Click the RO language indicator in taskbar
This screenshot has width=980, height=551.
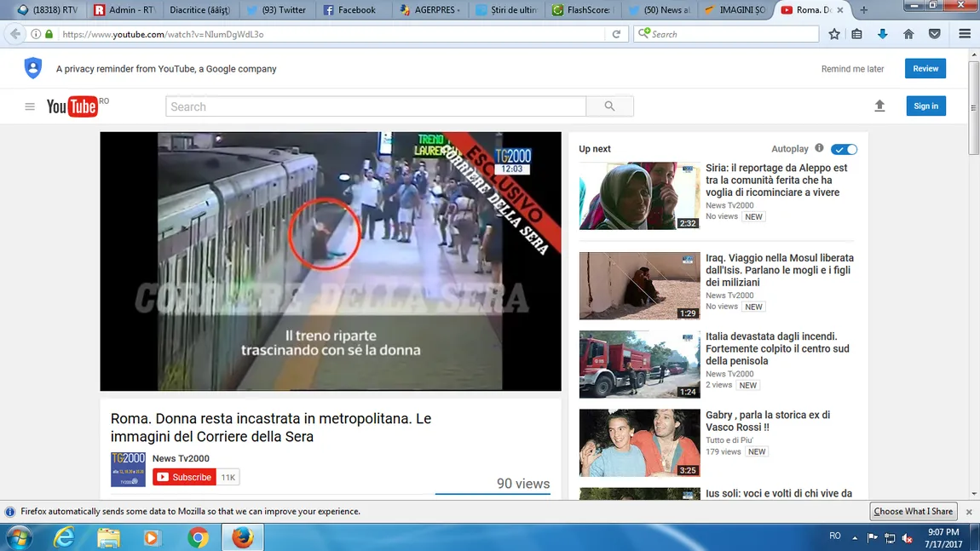tap(834, 536)
